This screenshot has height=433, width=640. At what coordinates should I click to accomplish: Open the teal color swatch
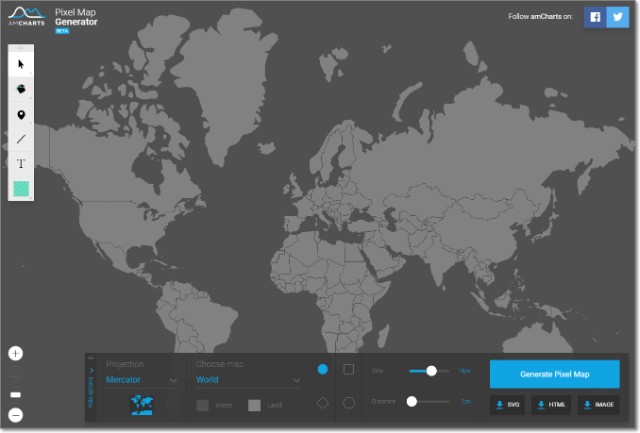tap(21, 188)
